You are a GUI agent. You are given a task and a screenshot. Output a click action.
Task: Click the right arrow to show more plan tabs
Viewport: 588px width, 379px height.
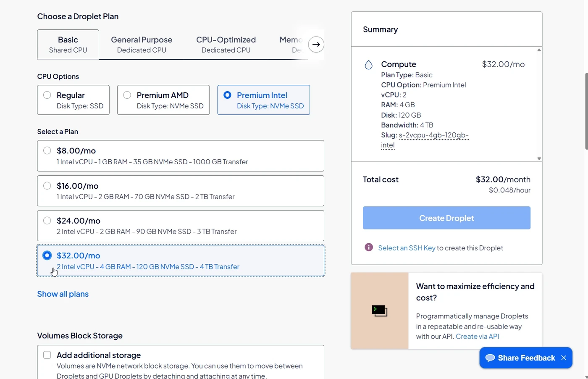click(x=316, y=44)
